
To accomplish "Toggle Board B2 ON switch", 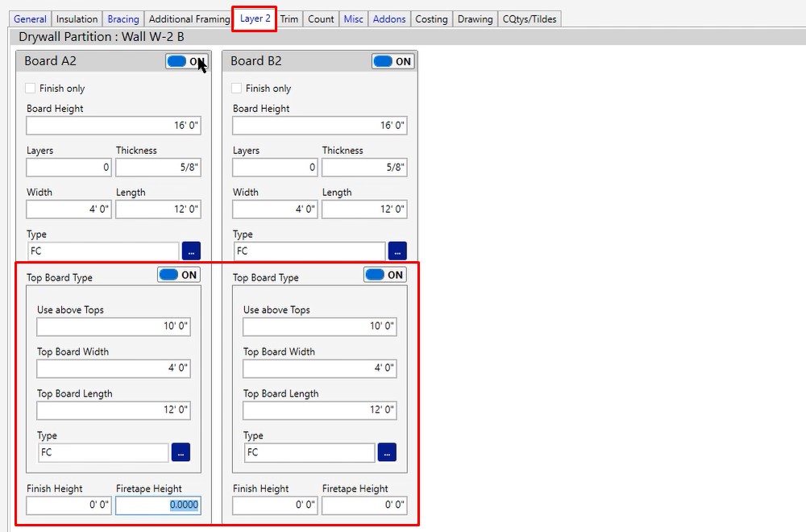I will point(393,61).
